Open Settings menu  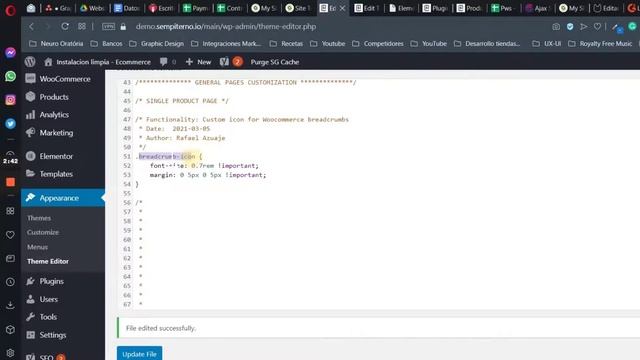coord(63,335)
